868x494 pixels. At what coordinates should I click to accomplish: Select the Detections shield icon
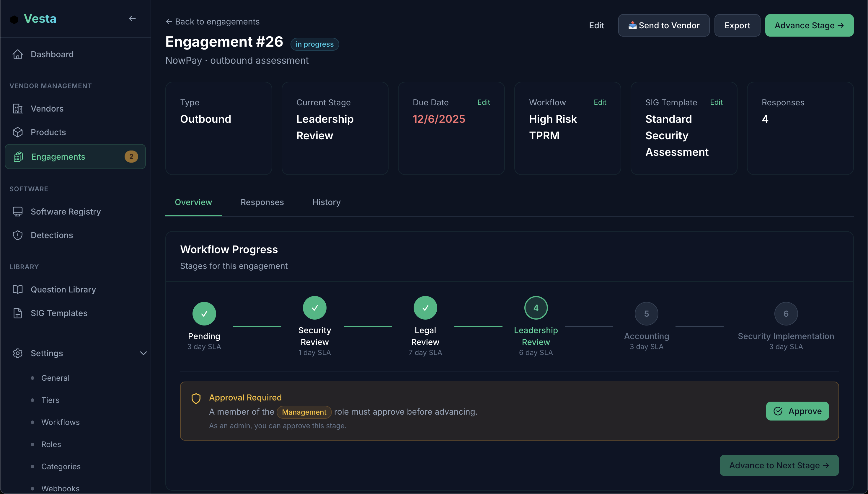point(18,235)
